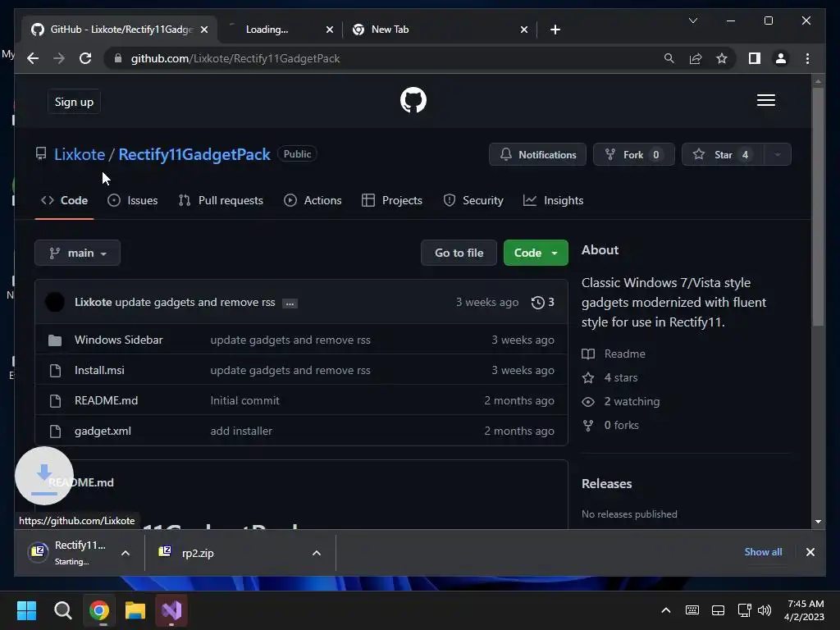The height and width of the screenshot is (630, 840).
Task: Share this page via share icon
Action: pos(696,58)
